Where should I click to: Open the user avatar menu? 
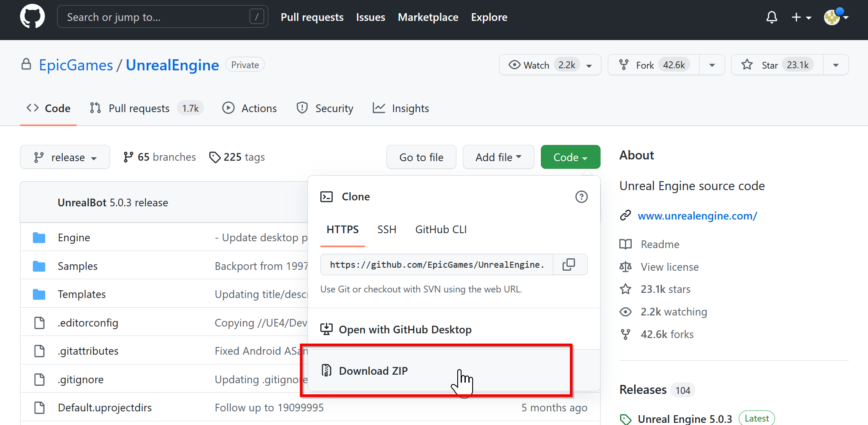pyautogui.click(x=836, y=17)
